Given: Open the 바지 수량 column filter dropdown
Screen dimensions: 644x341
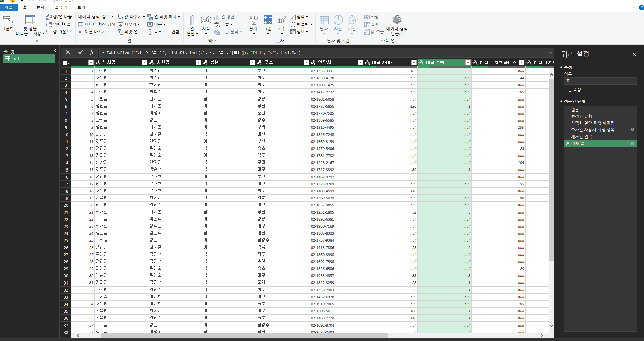Looking at the screenshot, I should tap(468, 63).
